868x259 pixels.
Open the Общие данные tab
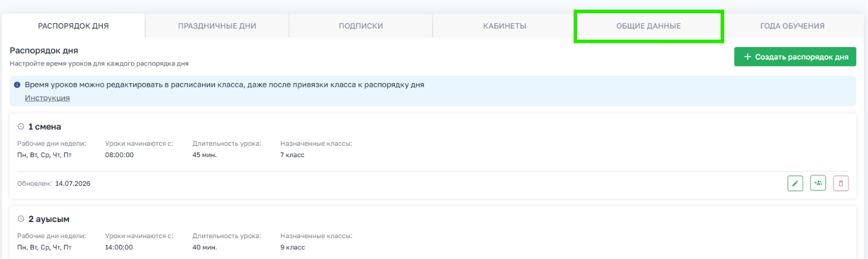point(648,26)
